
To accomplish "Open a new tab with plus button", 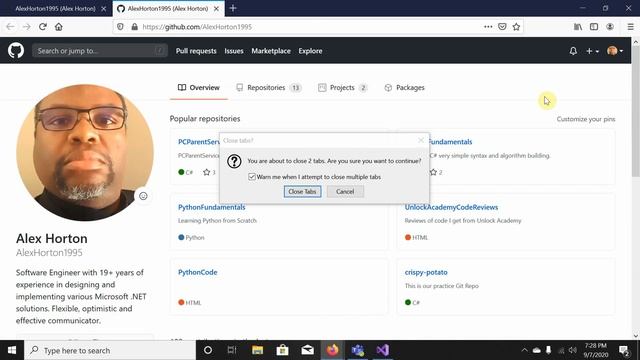I will point(233,8).
